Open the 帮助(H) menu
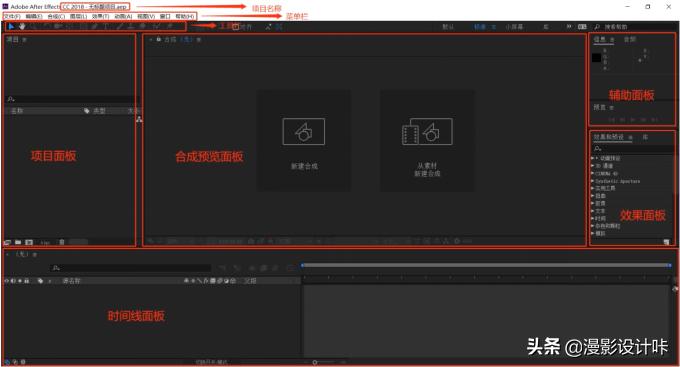The image size is (680, 367). 185,16
